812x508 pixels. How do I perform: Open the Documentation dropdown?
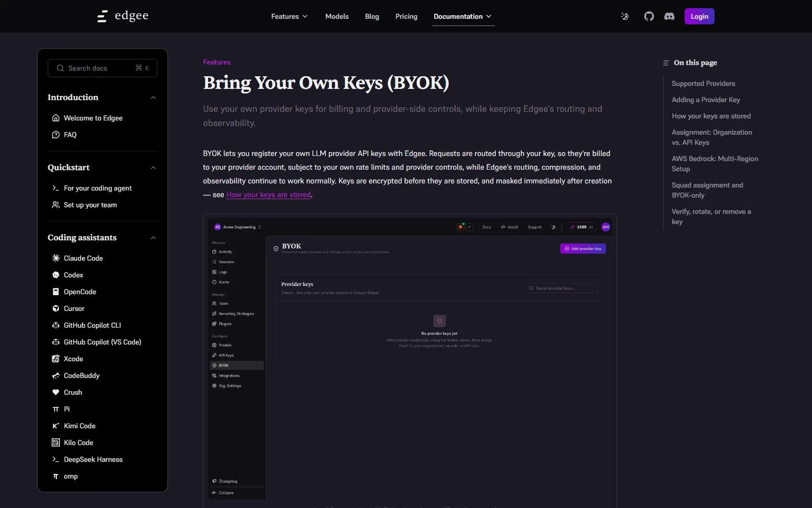463,16
